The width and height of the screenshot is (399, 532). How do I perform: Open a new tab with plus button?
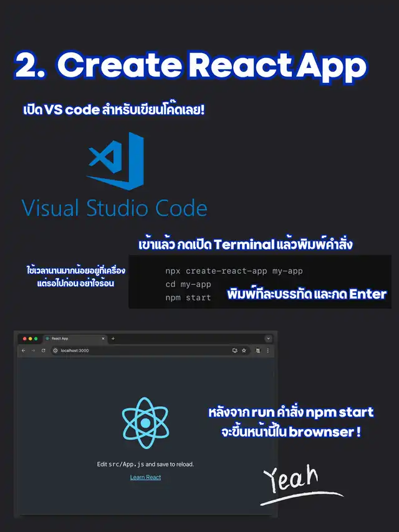pyautogui.click(x=113, y=338)
